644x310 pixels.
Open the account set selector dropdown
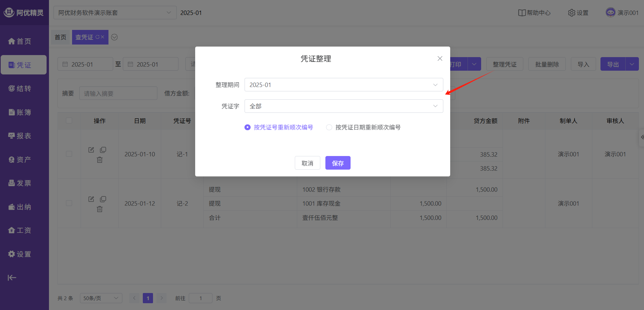coord(115,13)
